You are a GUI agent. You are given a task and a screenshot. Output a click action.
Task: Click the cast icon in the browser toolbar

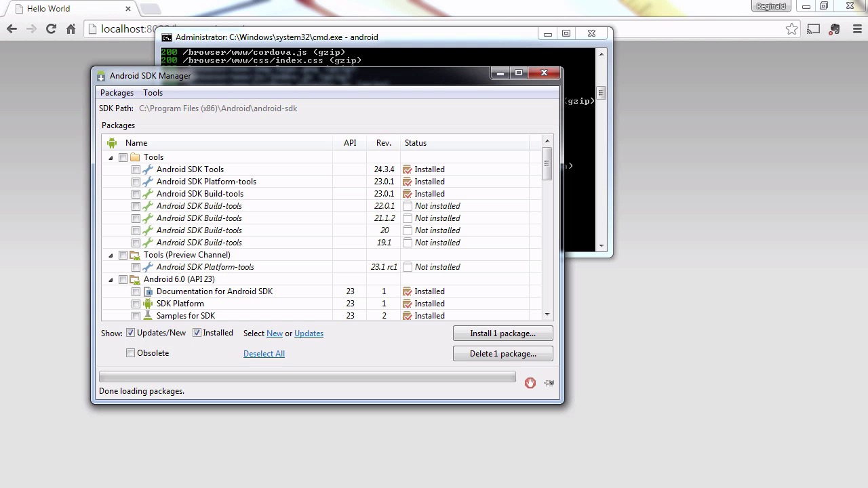tap(814, 29)
